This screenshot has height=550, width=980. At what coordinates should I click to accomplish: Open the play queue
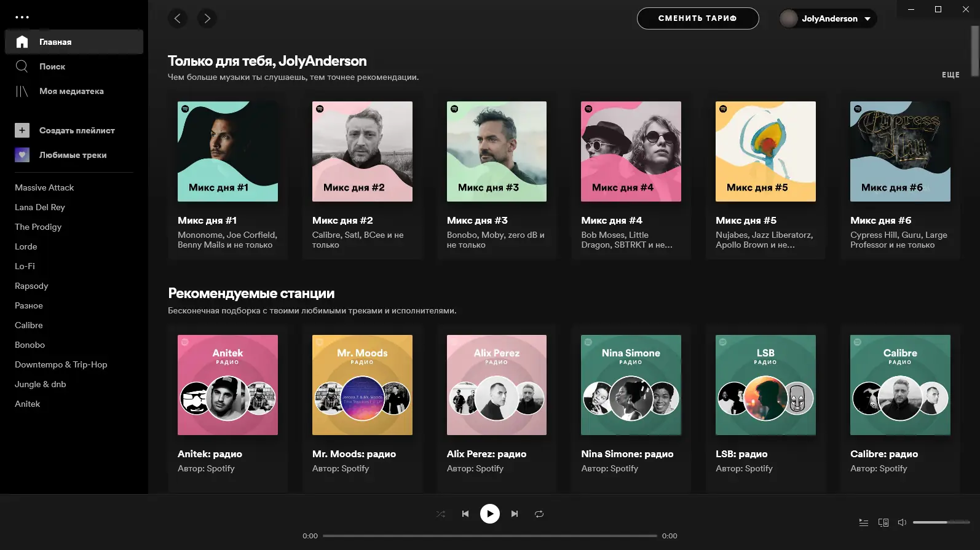[864, 522]
